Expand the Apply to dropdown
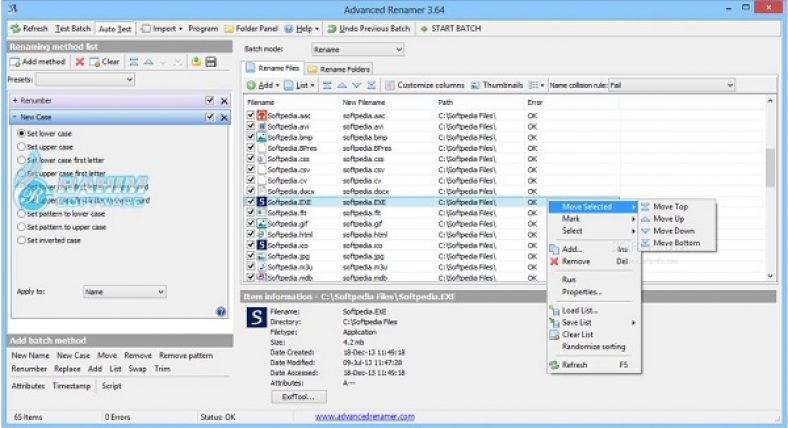This screenshot has height=428, width=788. tap(123, 292)
